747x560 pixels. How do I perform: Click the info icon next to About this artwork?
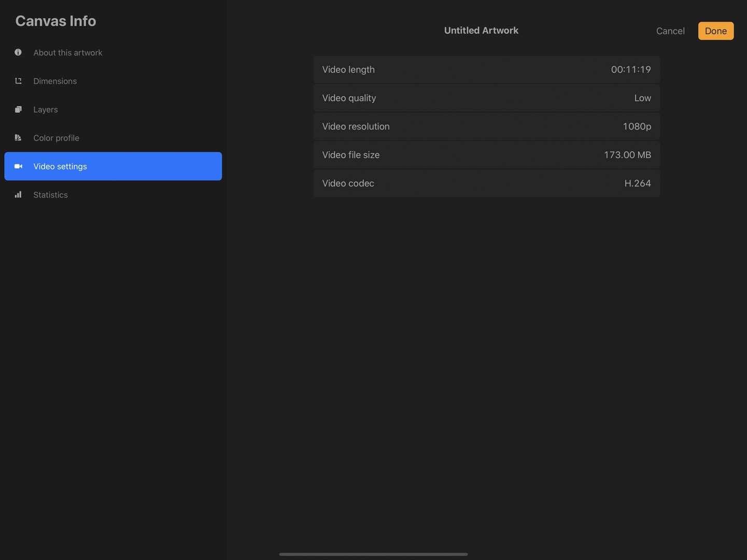tap(18, 52)
